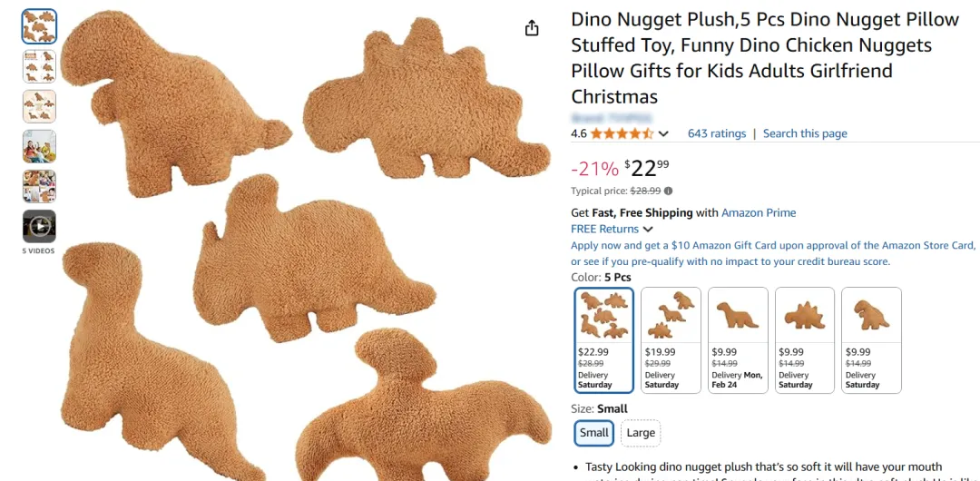The height and width of the screenshot is (481, 980).
Task: Select the T-rex single plush option
Action: pyautogui.click(x=871, y=340)
